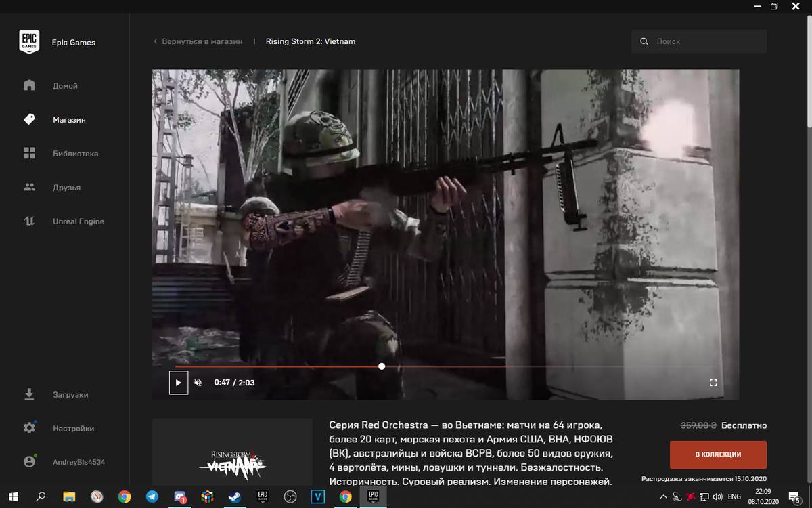The height and width of the screenshot is (508, 812).
Task: Unmute the trailer with speaker icon
Action: click(198, 383)
